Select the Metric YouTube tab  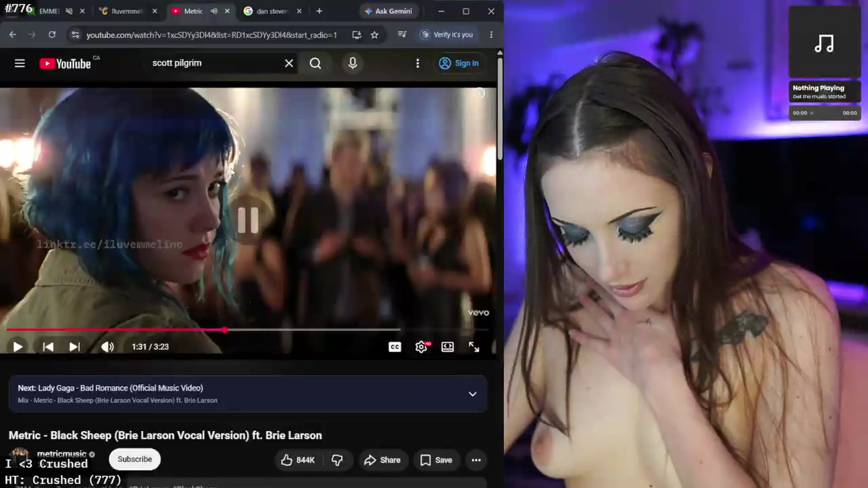click(193, 11)
